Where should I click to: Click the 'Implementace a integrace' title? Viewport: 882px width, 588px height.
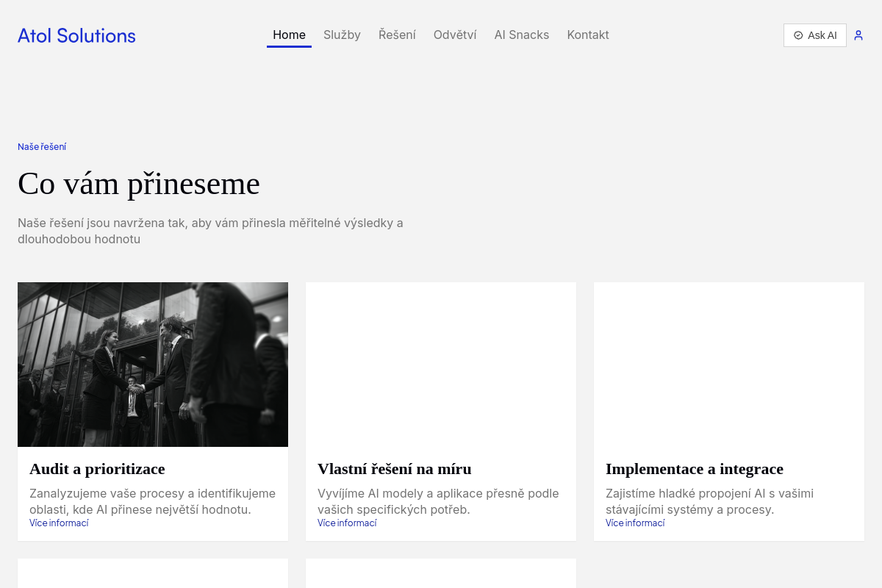pos(695,469)
